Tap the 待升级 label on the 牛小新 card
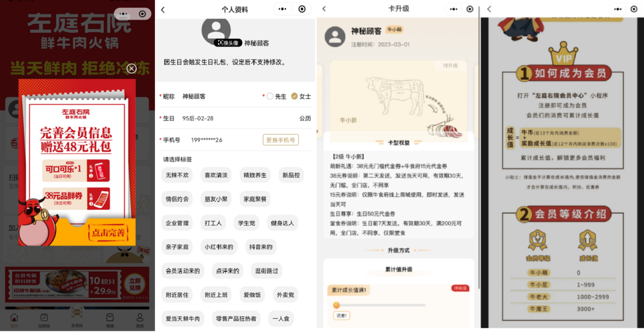This screenshot has height=333, width=644. [x=450, y=66]
